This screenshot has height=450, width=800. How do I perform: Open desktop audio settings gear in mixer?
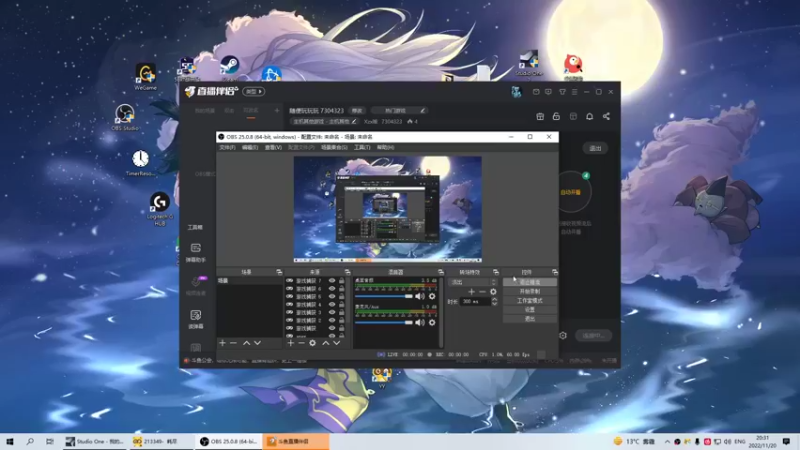pos(432,296)
